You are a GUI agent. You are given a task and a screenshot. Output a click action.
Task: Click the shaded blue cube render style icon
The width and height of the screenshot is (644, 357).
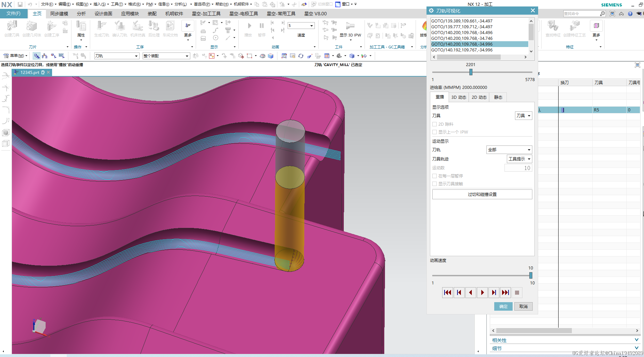[x=271, y=56]
